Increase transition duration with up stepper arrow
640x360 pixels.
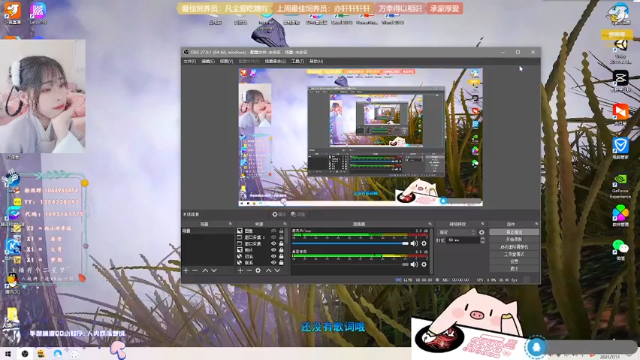click(482, 239)
